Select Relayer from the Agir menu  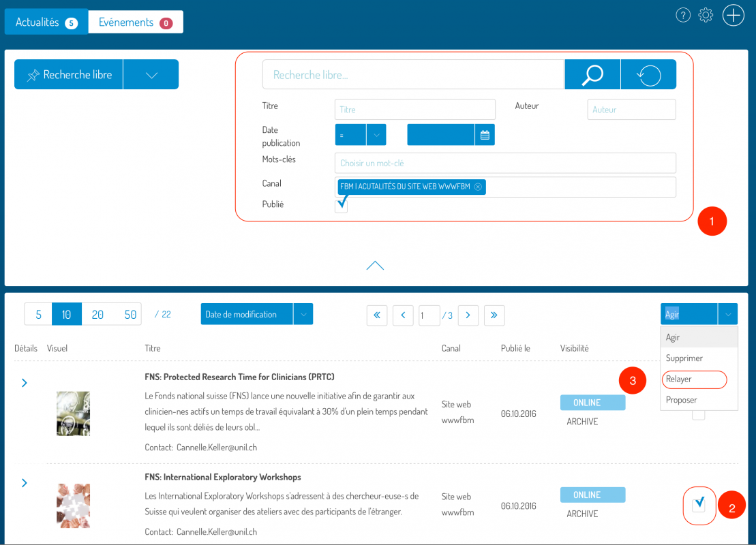tap(678, 379)
